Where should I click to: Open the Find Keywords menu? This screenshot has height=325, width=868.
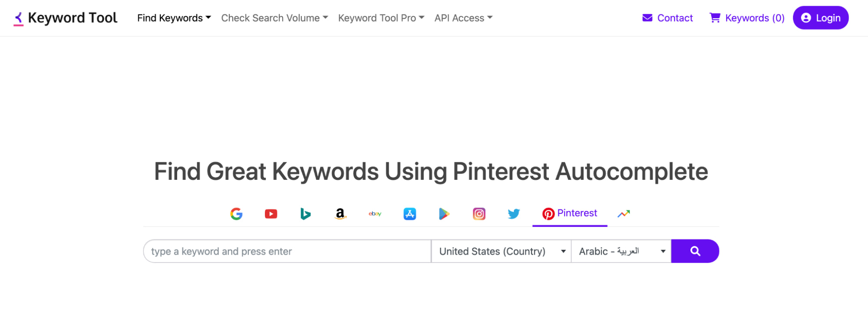coord(174,18)
